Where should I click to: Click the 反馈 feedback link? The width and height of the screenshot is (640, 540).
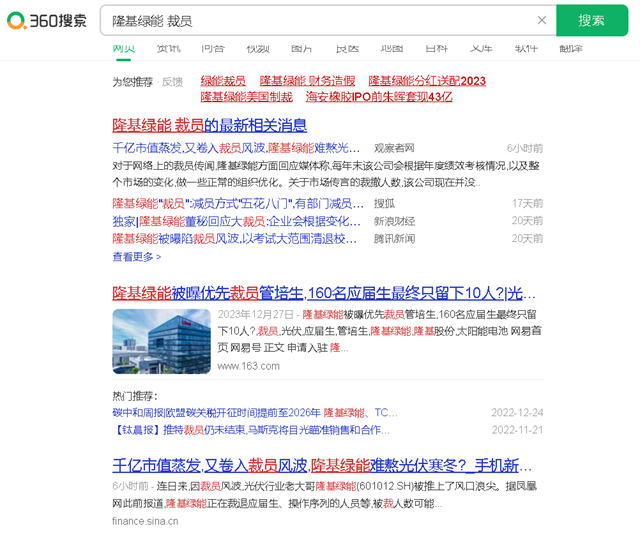172,82
